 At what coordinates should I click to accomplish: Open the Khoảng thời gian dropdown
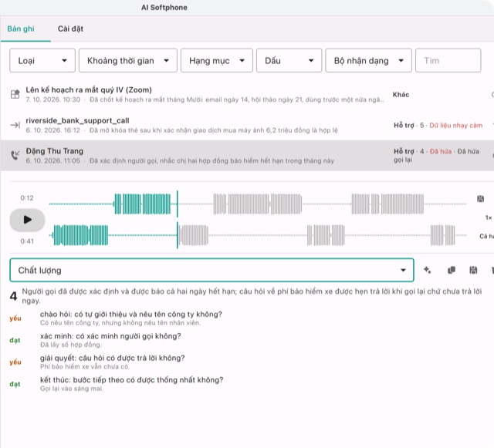pyautogui.click(x=128, y=60)
